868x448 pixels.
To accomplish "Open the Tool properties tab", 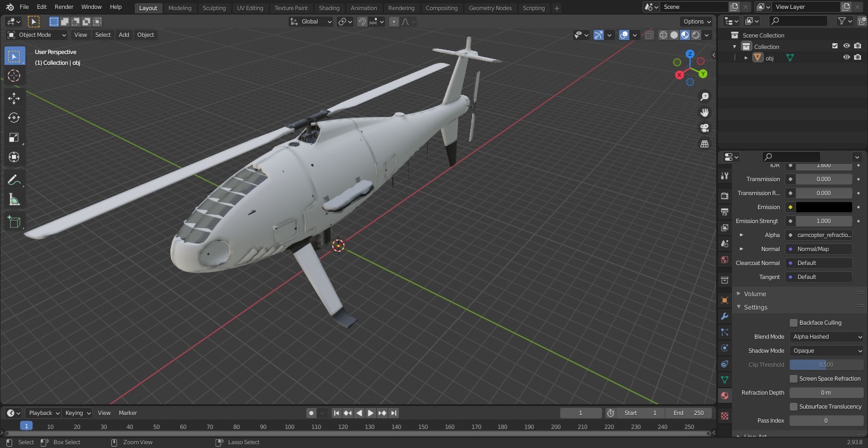I will [x=724, y=176].
